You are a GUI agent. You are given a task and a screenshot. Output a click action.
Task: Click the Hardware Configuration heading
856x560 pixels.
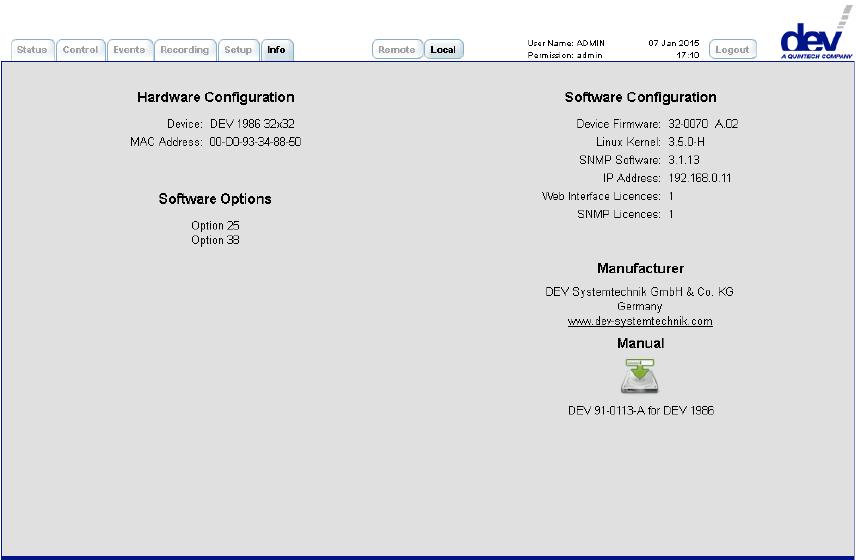click(216, 97)
